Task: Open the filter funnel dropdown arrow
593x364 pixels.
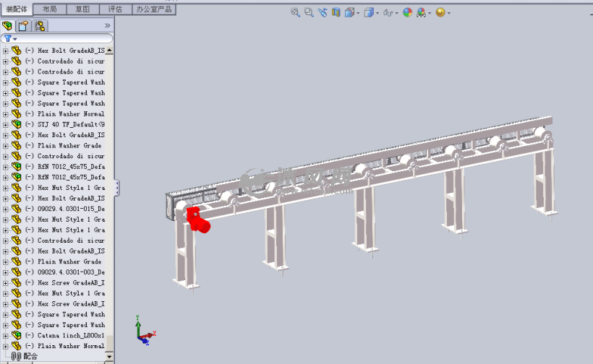Action: click(15, 39)
